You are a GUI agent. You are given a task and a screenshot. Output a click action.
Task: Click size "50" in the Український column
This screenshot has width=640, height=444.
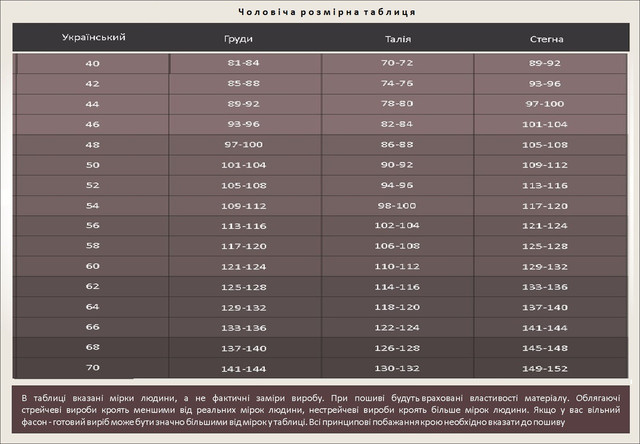(93, 165)
